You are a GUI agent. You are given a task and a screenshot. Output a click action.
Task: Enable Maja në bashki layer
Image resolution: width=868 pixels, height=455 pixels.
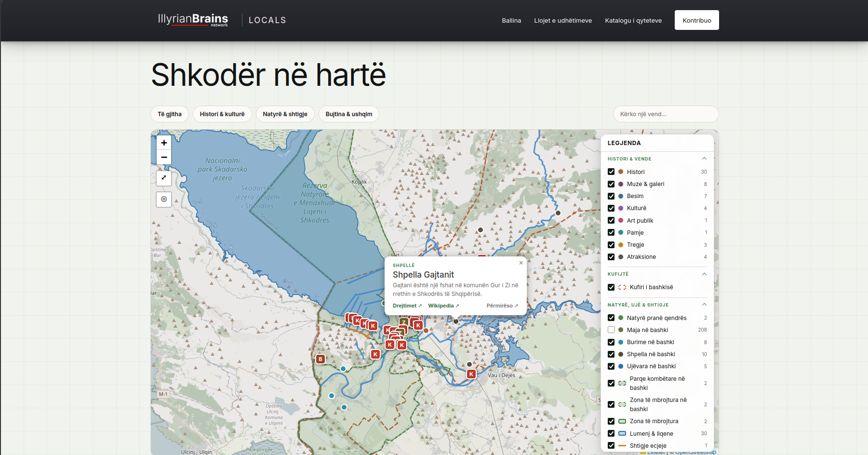[611, 330]
